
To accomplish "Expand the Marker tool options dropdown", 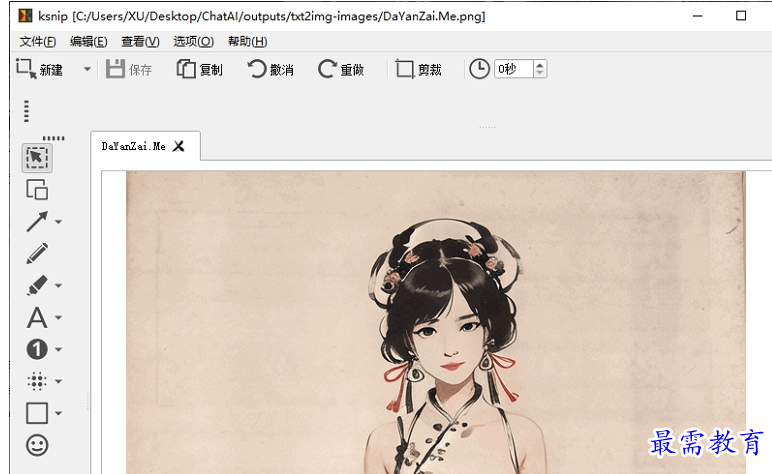I will coord(58,285).
